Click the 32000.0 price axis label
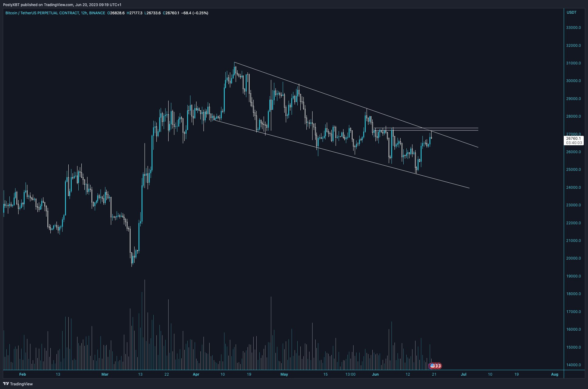The height and width of the screenshot is (389, 588). pyautogui.click(x=573, y=46)
